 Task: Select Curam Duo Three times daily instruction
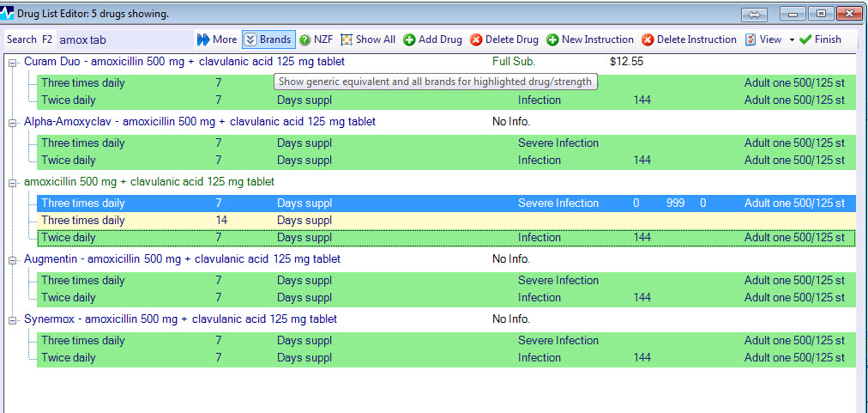[446, 83]
